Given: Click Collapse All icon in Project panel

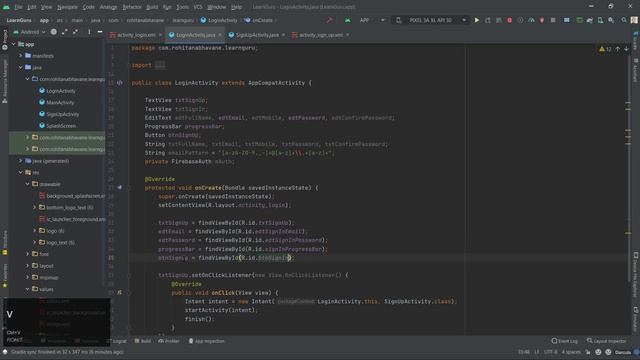Looking at the screenshot, I should (x=76, y=32).
